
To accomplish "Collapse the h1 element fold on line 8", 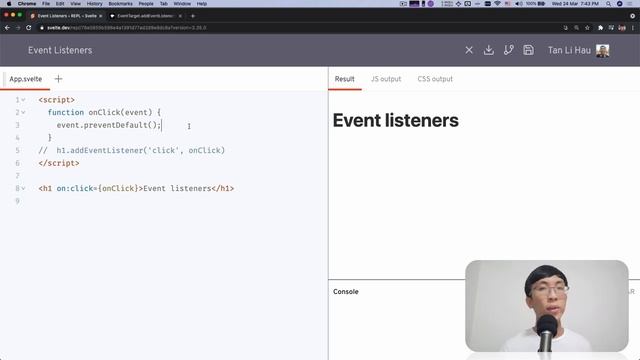I will click(23, 189).
